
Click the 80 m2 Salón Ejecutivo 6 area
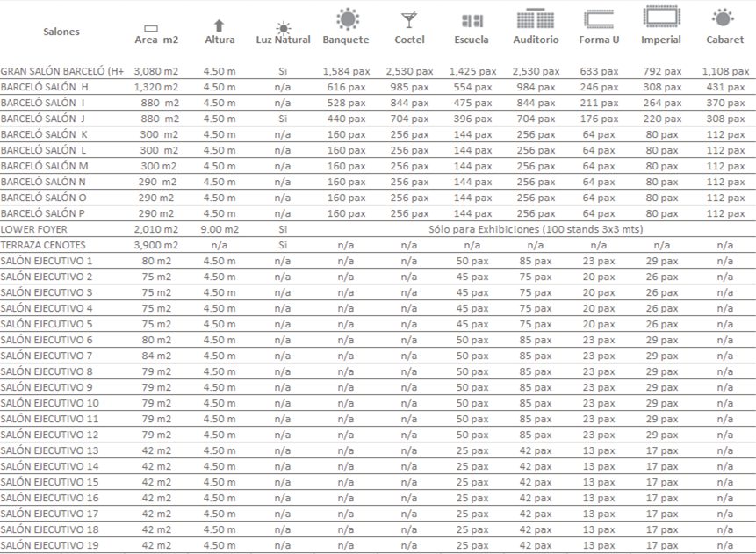click(156, 340)
